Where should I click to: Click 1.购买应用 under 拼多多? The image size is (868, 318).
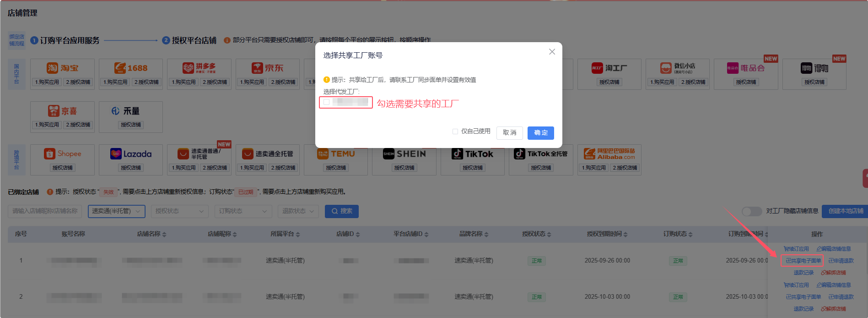point(183,82)
